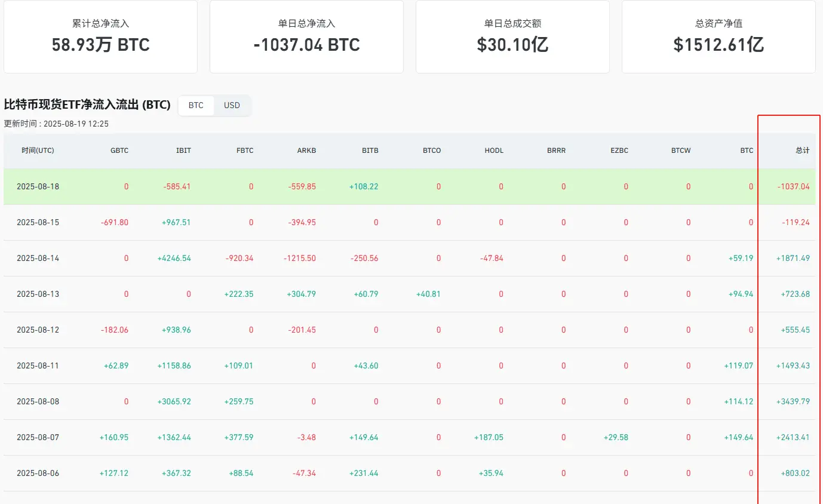
Task: Click the +3065.92 IBIT value
Action: pos(174,401)
